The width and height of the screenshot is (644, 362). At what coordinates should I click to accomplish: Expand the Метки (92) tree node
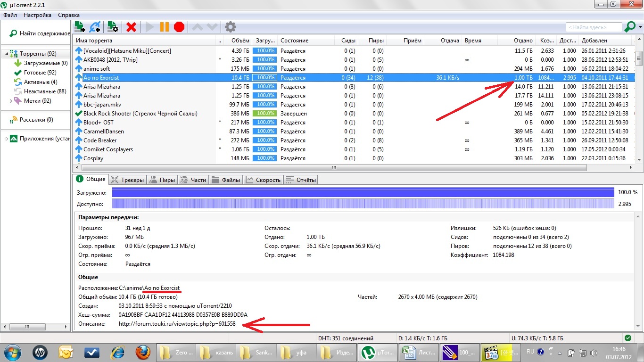click(11, 101)
